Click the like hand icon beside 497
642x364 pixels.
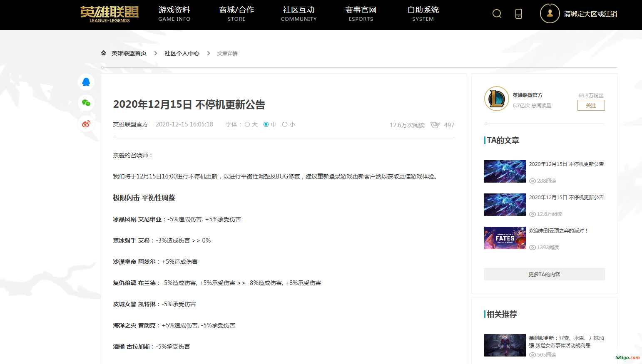click(x=435, y=125)
